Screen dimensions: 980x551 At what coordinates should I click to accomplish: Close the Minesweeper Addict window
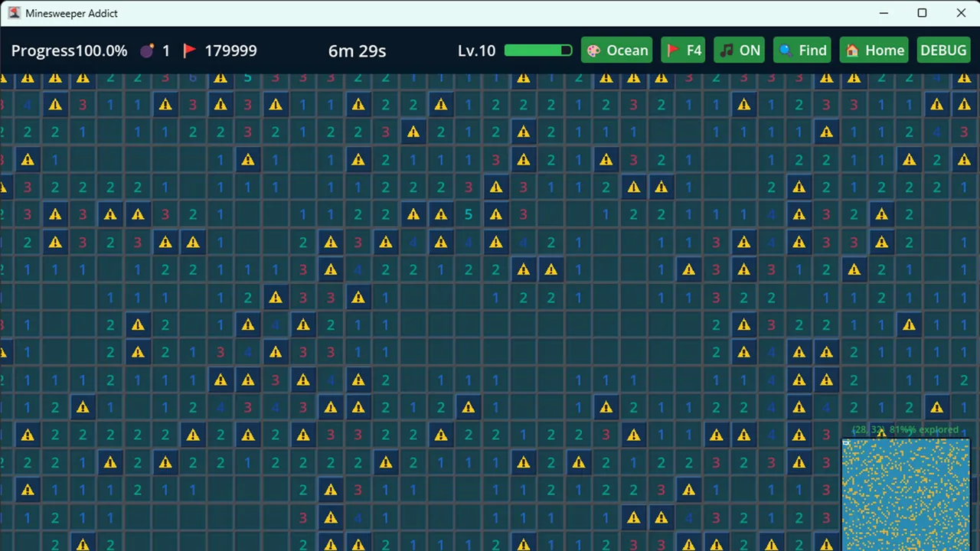click(961, 13)
